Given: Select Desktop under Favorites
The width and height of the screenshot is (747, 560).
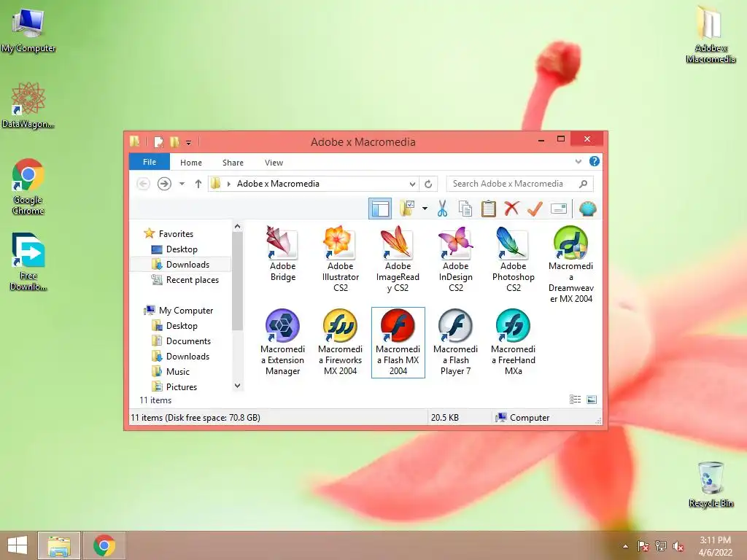Looking at the screenshot, I should point(174,249).
